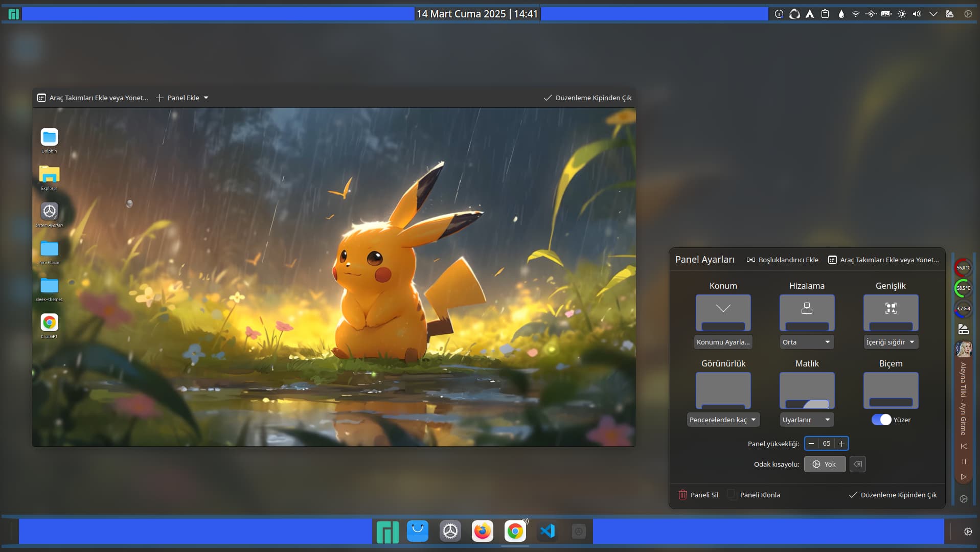
Task: Select the Sistem Ayarları desktop icon
Action: click(x=49, y=215)
